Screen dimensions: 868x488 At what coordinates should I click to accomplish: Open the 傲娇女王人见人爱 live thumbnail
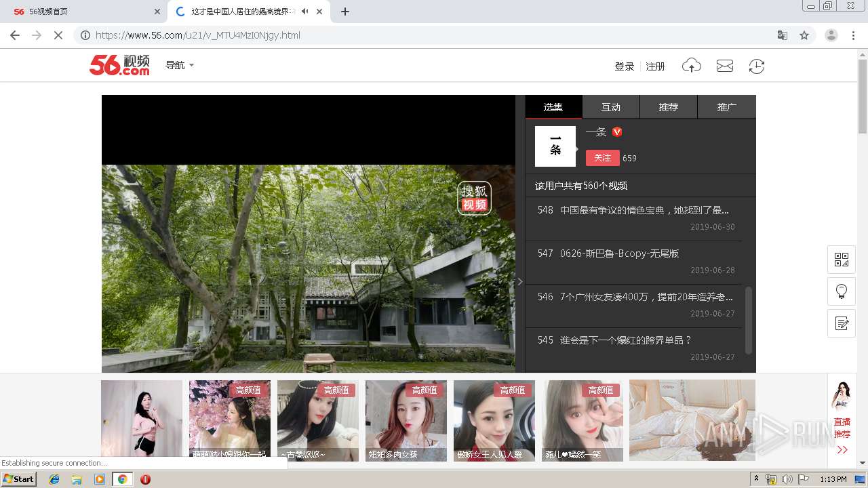point(494,420)
